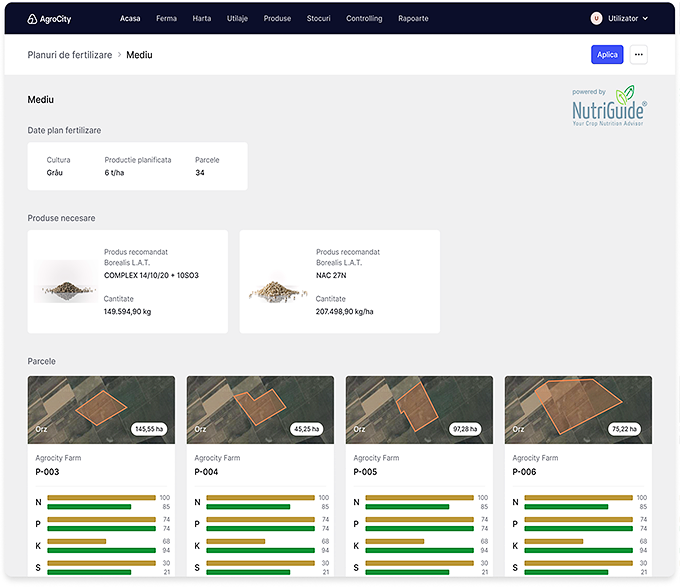Click the NutriGuide logo
Viewport: 680px width, 587px height.
pos(609,107)
